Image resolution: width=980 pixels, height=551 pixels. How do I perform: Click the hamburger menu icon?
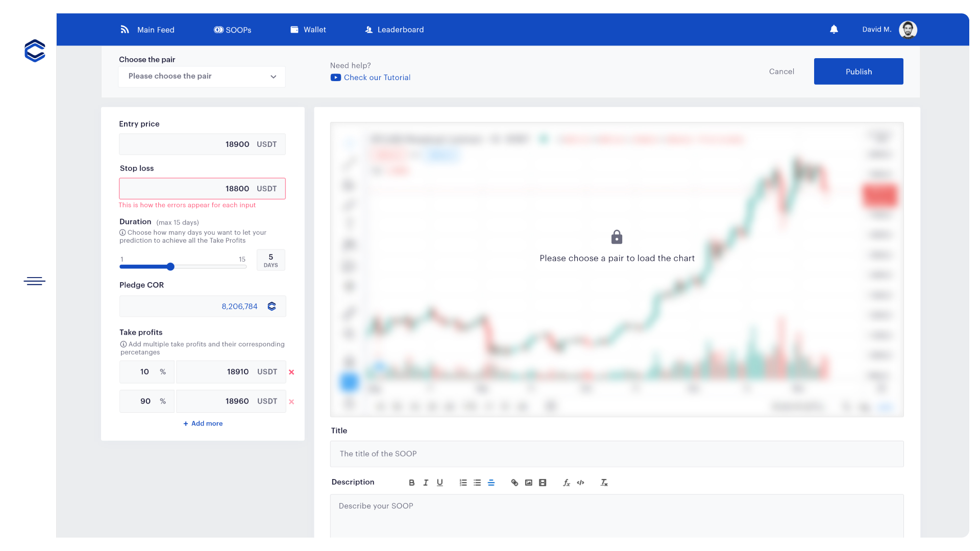click(34, 281)
